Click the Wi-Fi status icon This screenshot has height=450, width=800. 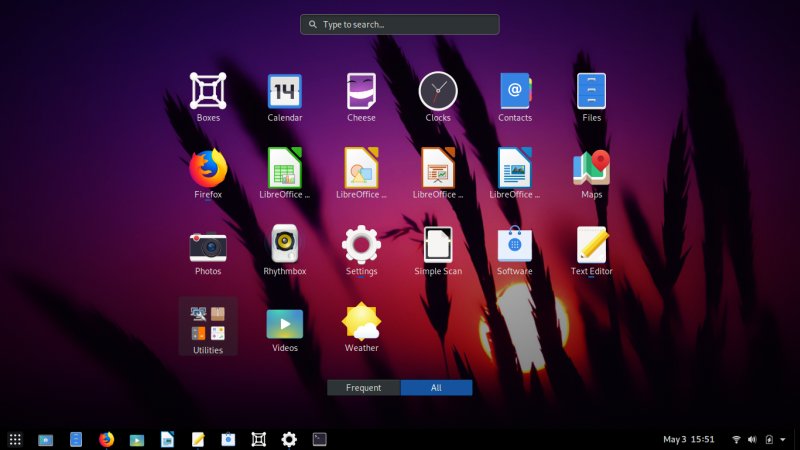[x=736, y=439]
